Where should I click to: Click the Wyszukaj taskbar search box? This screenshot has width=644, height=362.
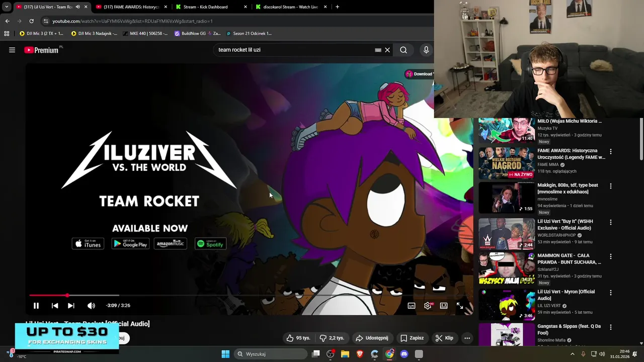[x=271, y=354]
